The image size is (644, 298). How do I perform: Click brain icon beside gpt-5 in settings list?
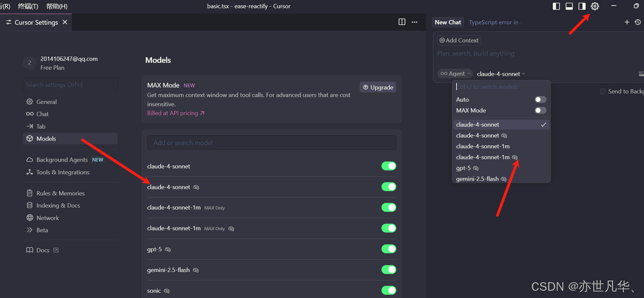tap(168, 250)
